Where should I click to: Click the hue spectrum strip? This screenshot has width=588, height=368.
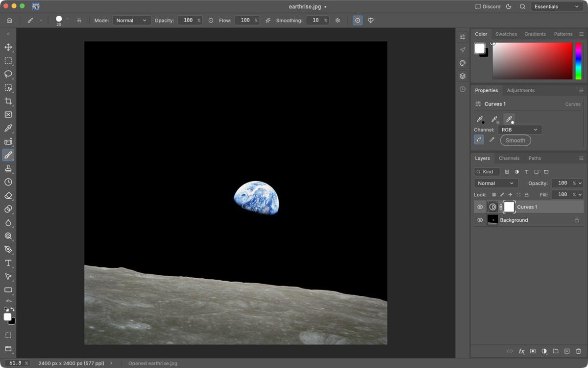coord(579,61)
